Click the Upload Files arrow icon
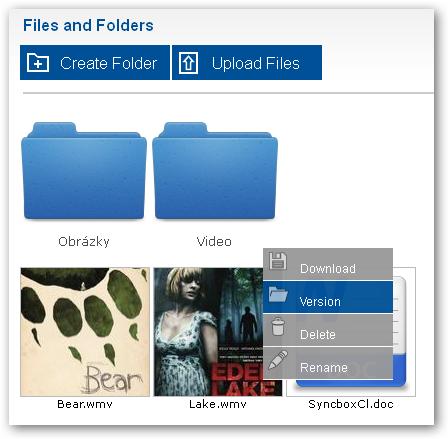448x439 pixels. tap(189, 63)
